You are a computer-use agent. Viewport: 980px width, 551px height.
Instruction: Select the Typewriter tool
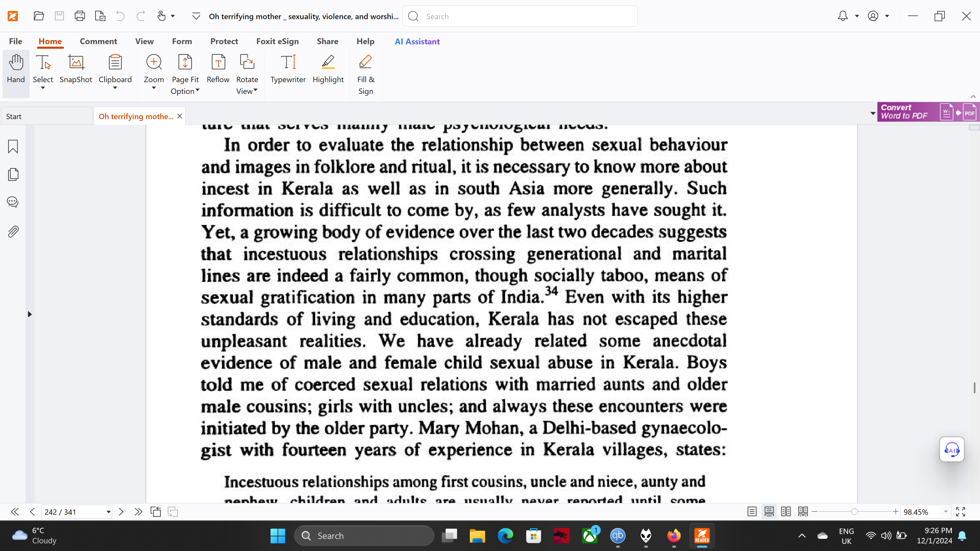[288, 69]
